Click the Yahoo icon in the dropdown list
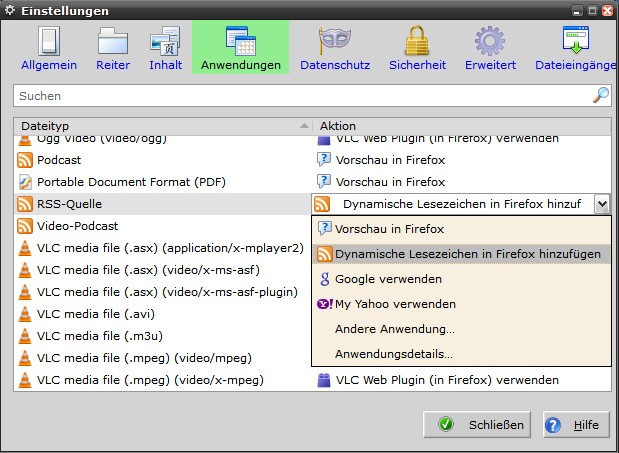The width and height of the screenshot is (619, 453). point(325,304)
